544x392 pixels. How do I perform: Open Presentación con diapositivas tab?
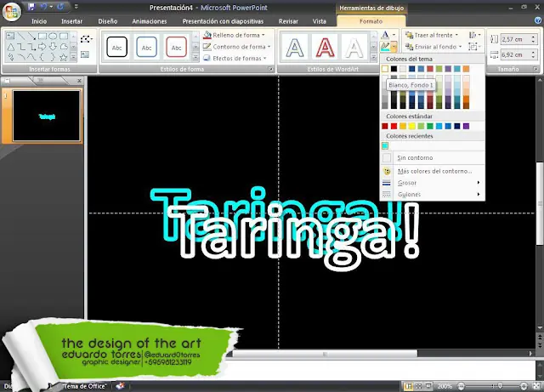coord(223,21)
